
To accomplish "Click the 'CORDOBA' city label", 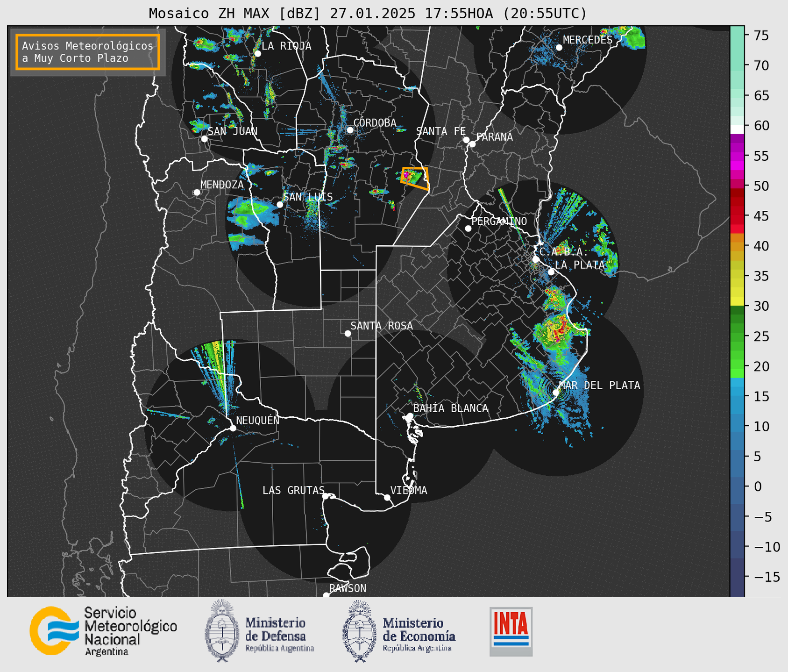I will 375,123.
